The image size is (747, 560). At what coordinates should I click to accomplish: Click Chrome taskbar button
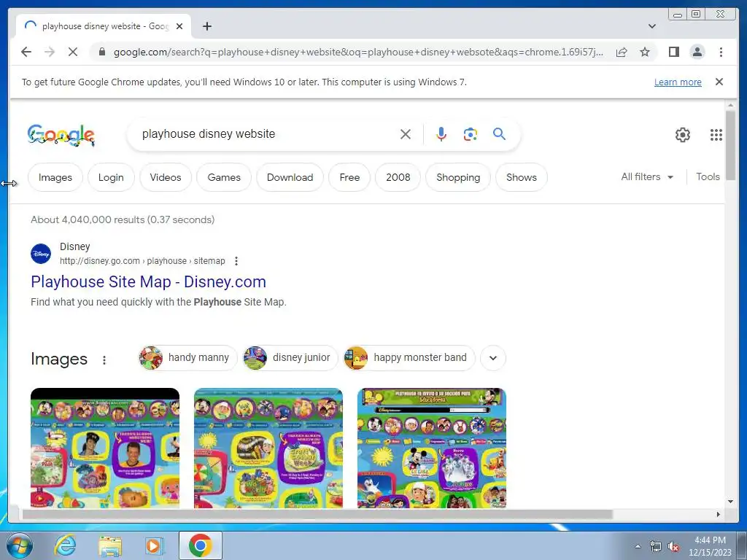tap(200, 545)
